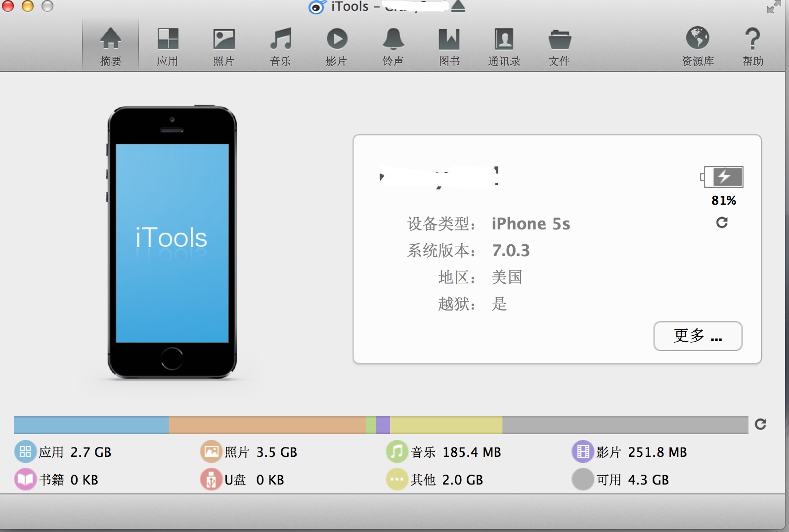Toggle full screen with corner arrows

pos(773,7)
